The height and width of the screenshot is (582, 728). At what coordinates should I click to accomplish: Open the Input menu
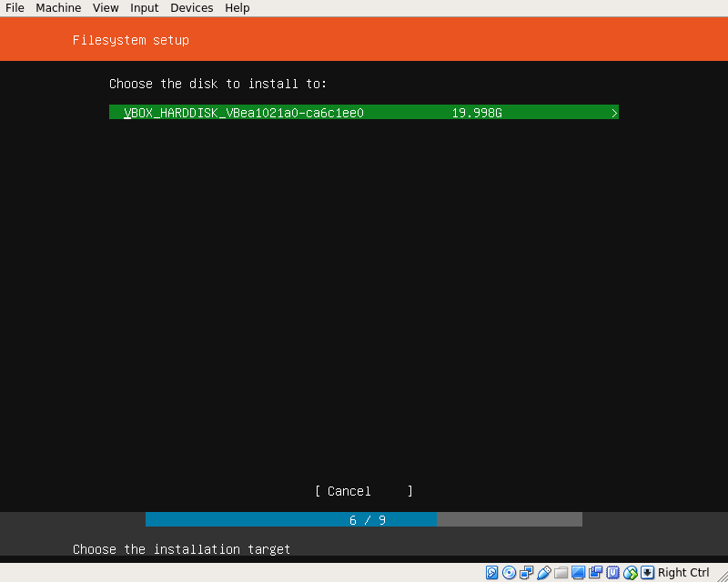tap(144, 8)
